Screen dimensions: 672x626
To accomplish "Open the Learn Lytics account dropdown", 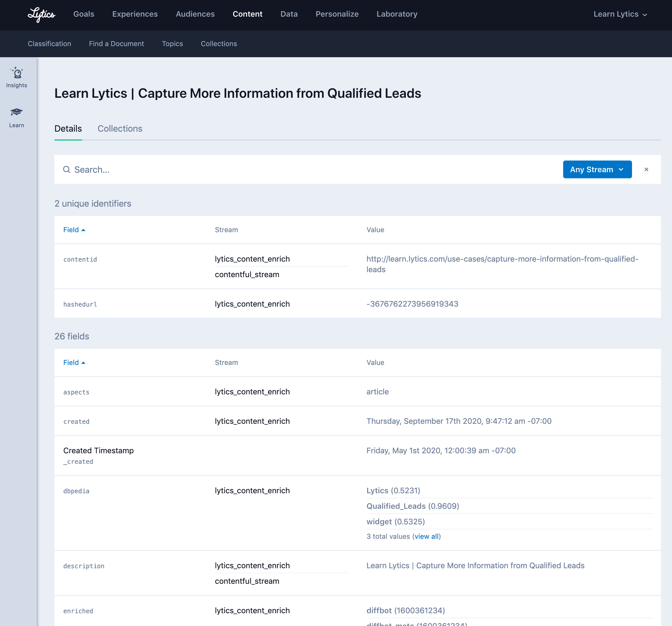I will [x=620, y=14].
